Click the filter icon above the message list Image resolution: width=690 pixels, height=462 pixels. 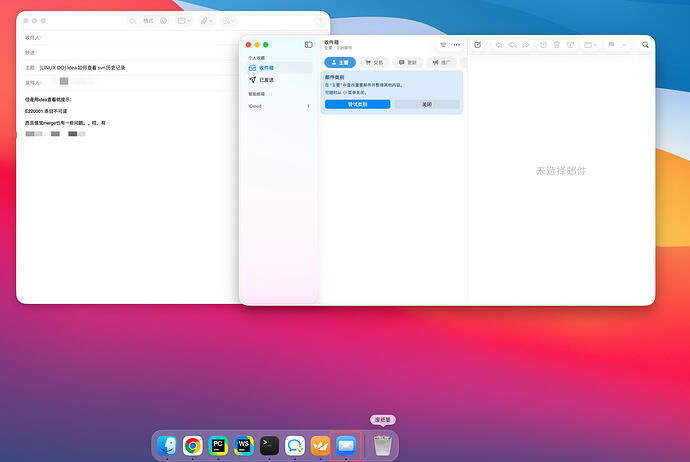click(443, 45)
